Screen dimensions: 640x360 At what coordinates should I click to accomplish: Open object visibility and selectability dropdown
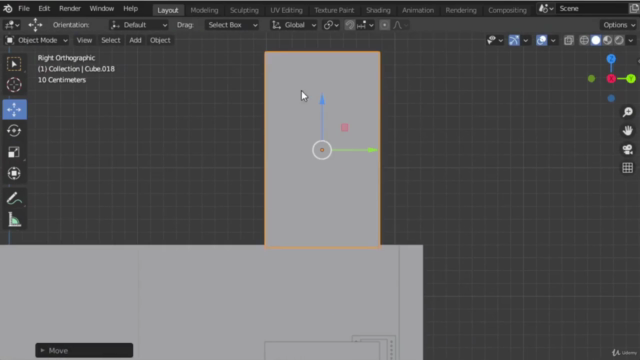(x=495, y=40)
